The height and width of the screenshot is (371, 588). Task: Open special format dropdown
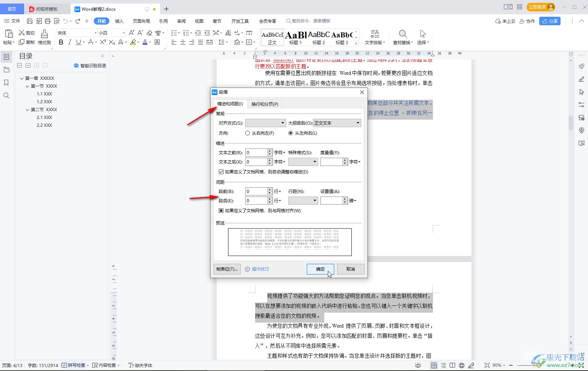pos(303,162)
